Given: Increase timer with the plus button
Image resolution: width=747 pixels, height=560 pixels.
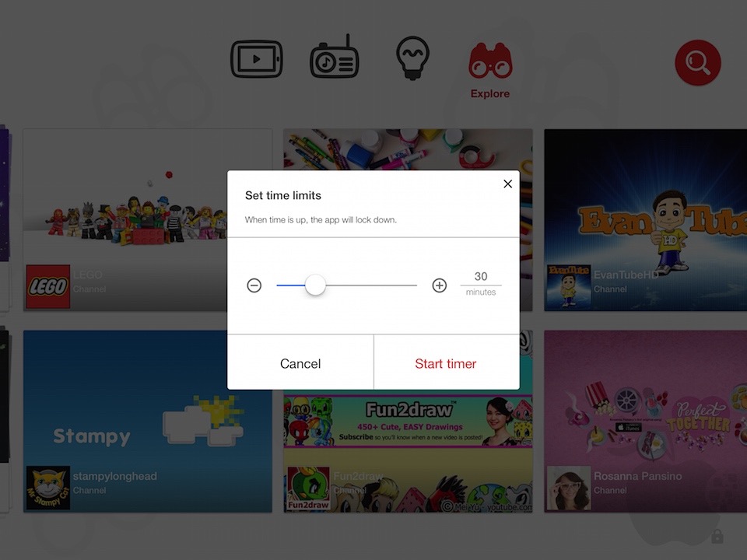Looking at the screenshot, I should pos(439,285).
